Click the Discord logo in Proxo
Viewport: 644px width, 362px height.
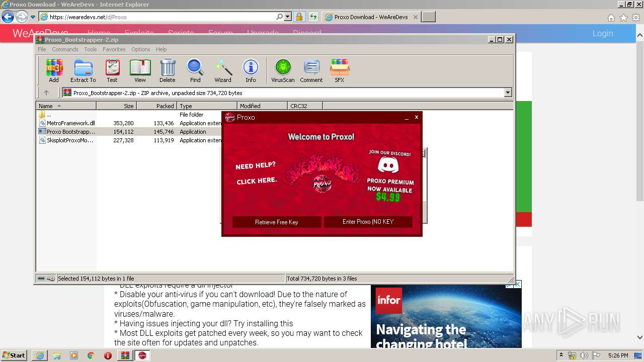[388, 165]
